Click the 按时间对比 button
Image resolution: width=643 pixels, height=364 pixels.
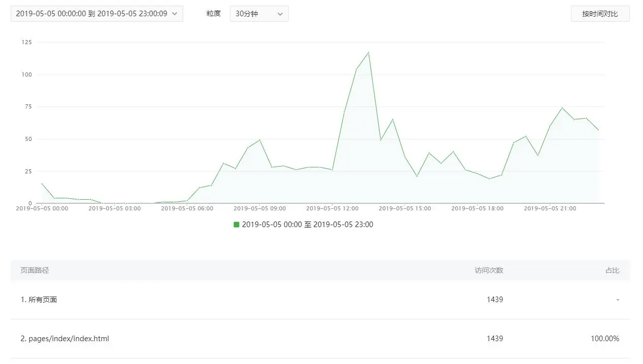click(600, 14)
